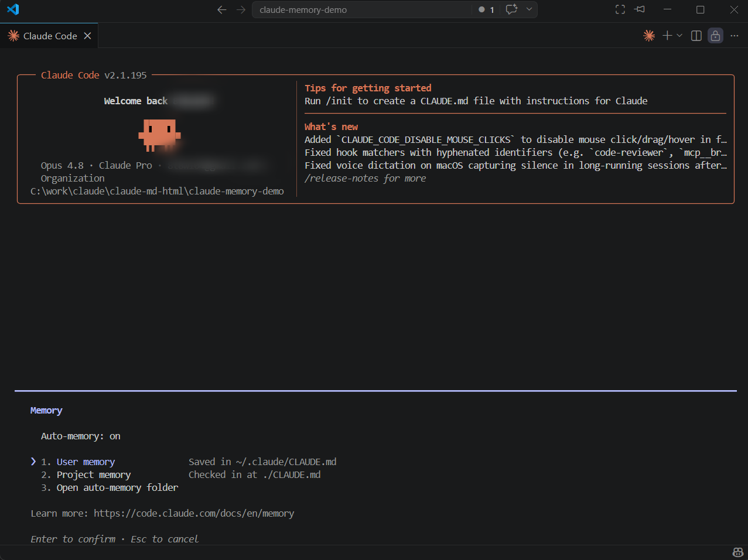Image resolution: width=748 pixels, height=560 pixels.
Task: Click the Checked in at ./CLAUDE.md text
Action: [x=254, y=475]
